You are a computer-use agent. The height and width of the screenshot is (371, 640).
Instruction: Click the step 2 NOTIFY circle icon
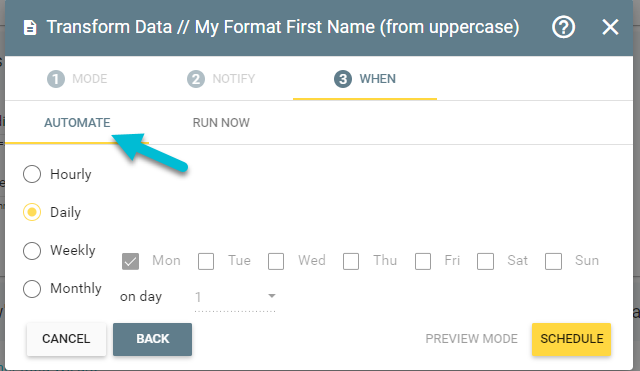[196, 79]
